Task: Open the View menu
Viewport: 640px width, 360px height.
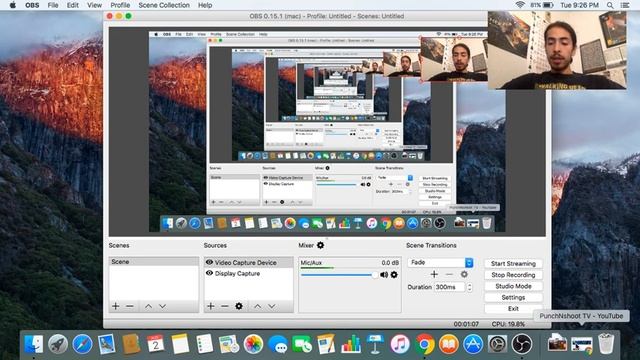Action: [x=94, y=5]
